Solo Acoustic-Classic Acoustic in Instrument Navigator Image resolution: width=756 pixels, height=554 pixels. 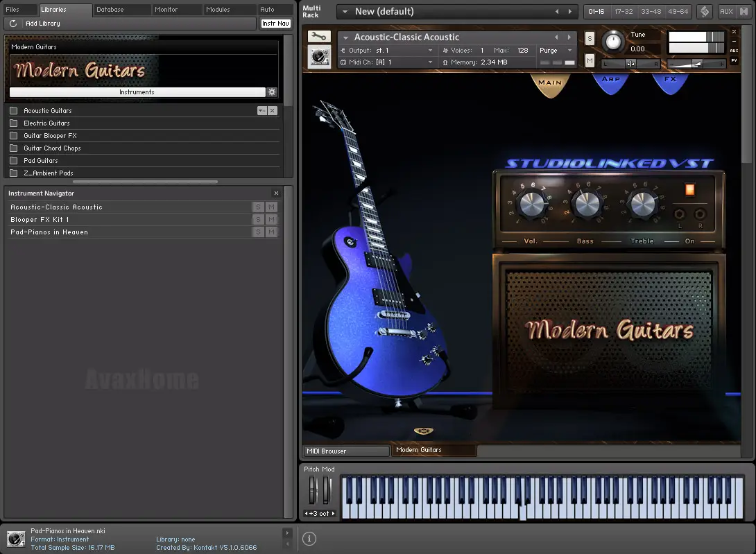pos(259,207)
